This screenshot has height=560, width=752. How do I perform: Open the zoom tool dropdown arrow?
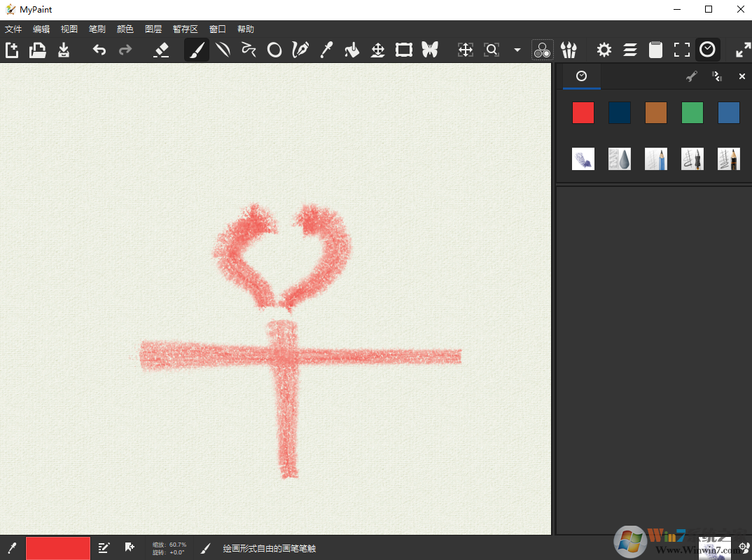point(517,49)
